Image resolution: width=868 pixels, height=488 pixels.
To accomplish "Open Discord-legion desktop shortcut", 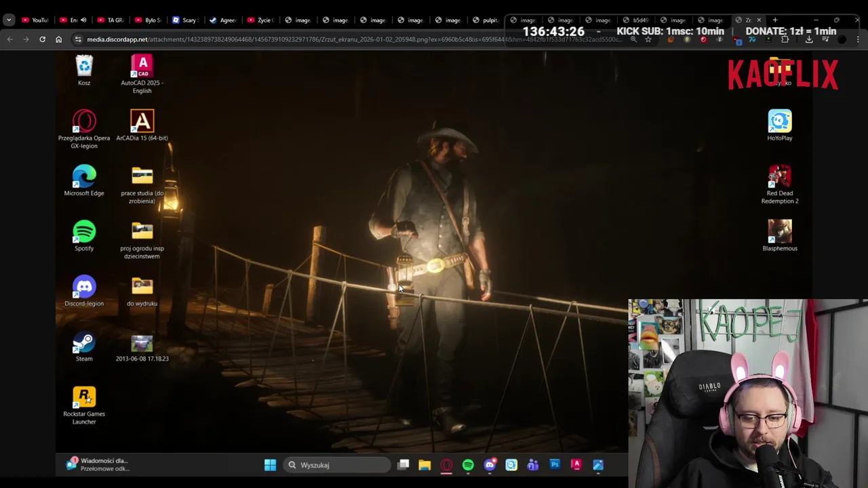I will point(84,291).
